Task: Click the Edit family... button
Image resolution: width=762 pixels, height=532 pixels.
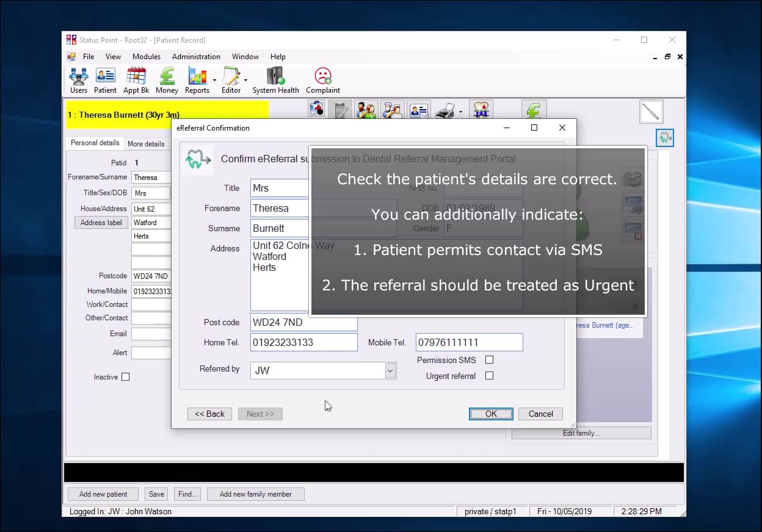Action: (581, 433)
